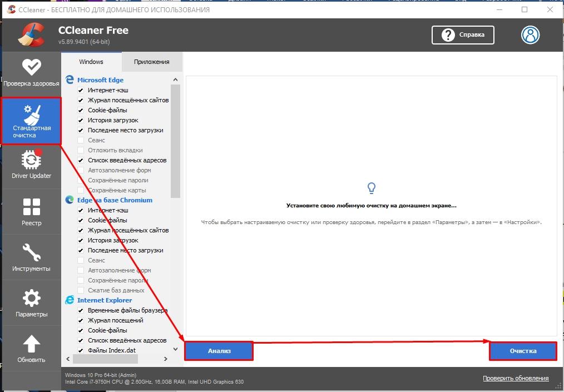This screenshot has width=564, height=392.
Task: Click the user account profile icon
Action: coord(530,35)
